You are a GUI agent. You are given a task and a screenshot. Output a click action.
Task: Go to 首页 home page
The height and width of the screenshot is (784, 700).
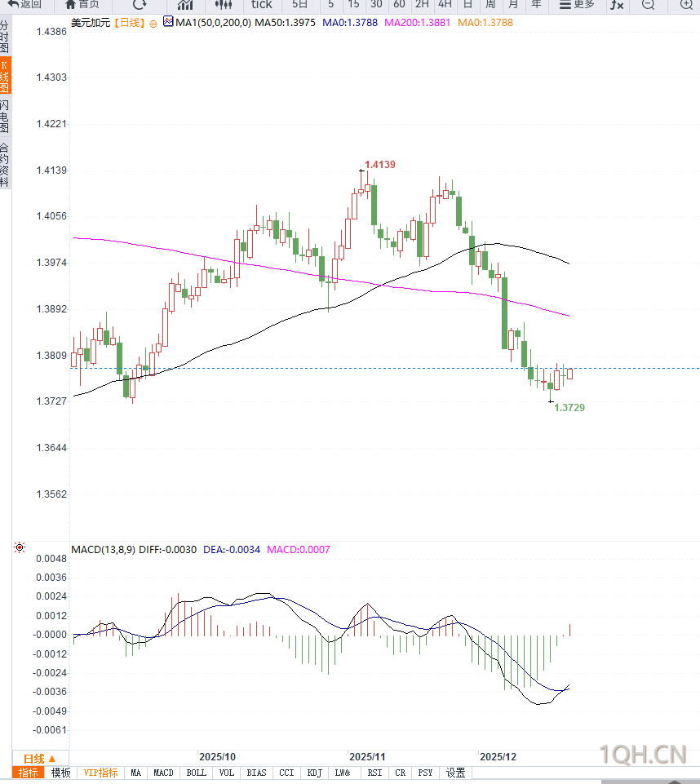(x=82, y=4)
